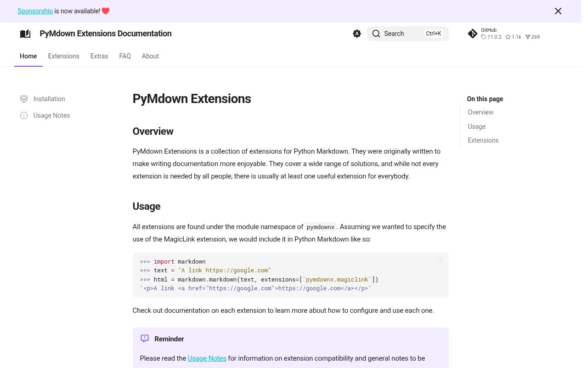The width and height of the screenshot is (588, 368).
Task: Jump to Usage in table of contents
Action: (x=477, y=126)
